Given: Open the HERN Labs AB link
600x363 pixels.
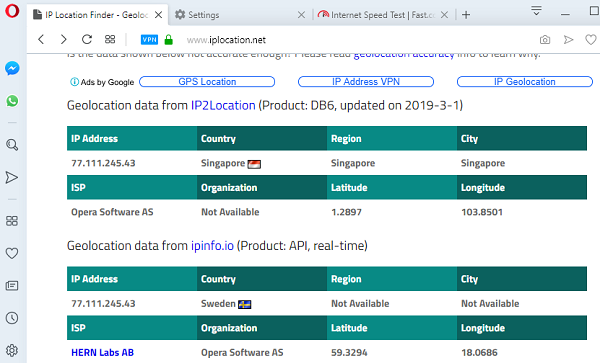Looking at the screenshot, I should (x=103, y=352).
